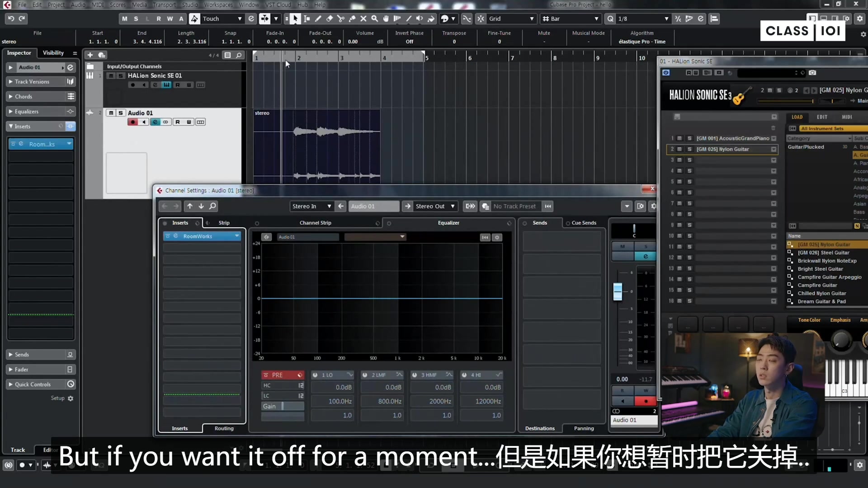Select the Split scissors tool

click(341, 19)
